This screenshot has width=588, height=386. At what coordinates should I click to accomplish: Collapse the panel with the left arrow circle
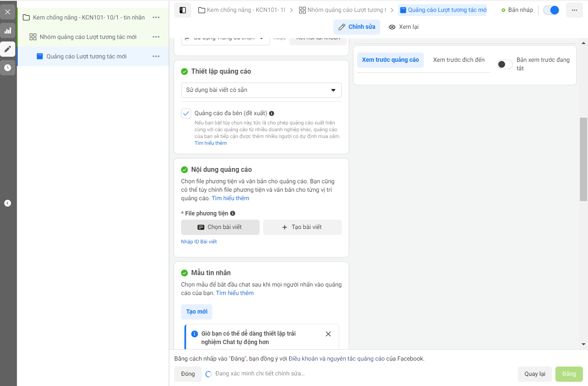pos(8,203)
